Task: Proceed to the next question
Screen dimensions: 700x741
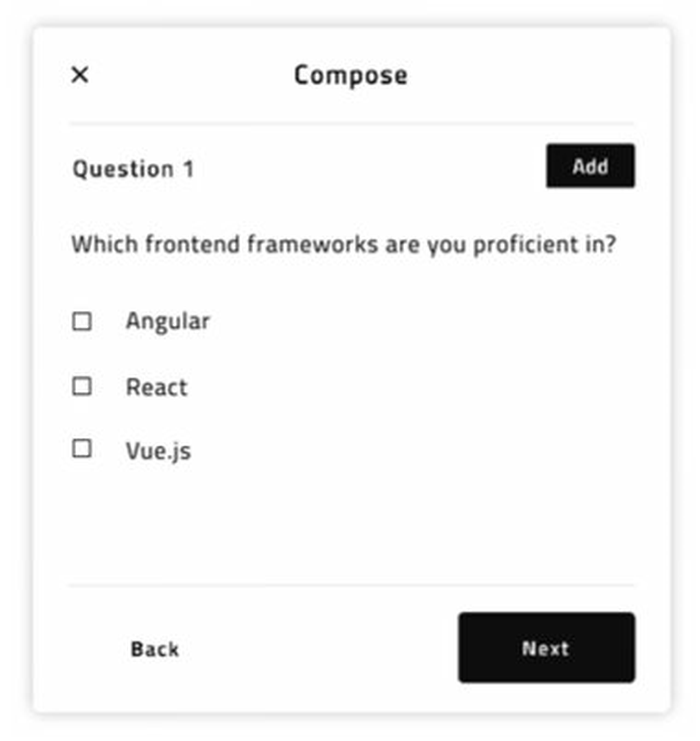Action: pos(546,648)
